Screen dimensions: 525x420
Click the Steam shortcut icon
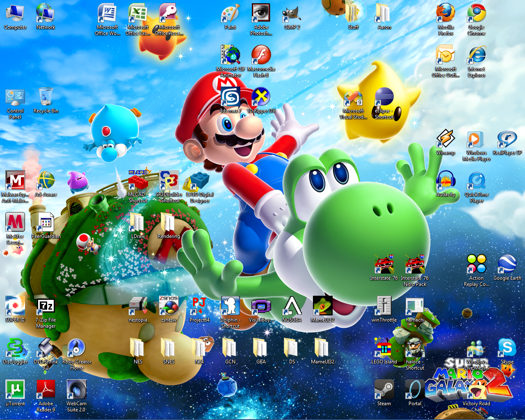point(384,390)
